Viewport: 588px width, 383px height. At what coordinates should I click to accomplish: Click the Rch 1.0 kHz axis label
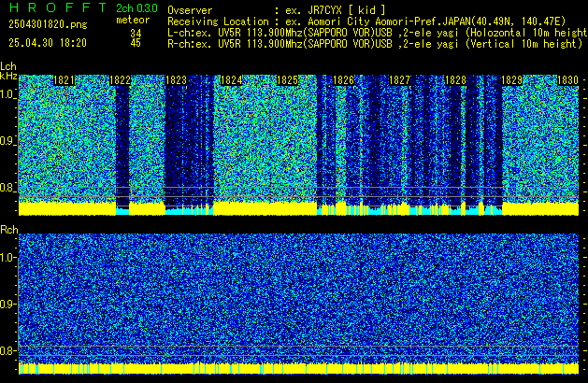7,258
